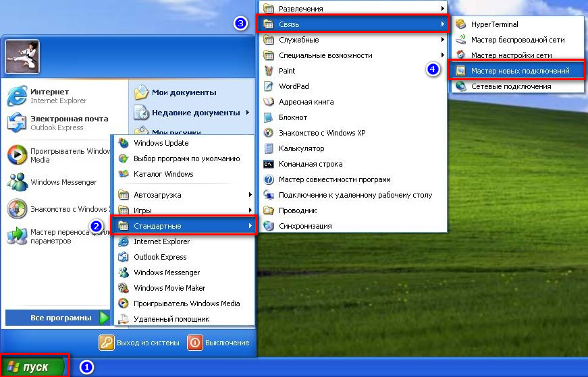This screenshot has height=377, width=588.
Task: Open Подключение к удаленному рабочему столу
Action: 353,195
